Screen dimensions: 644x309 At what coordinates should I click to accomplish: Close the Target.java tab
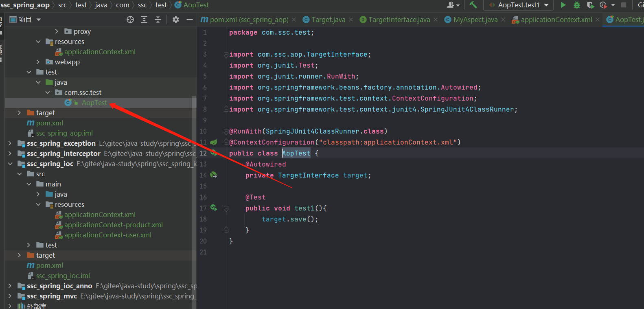351,20
